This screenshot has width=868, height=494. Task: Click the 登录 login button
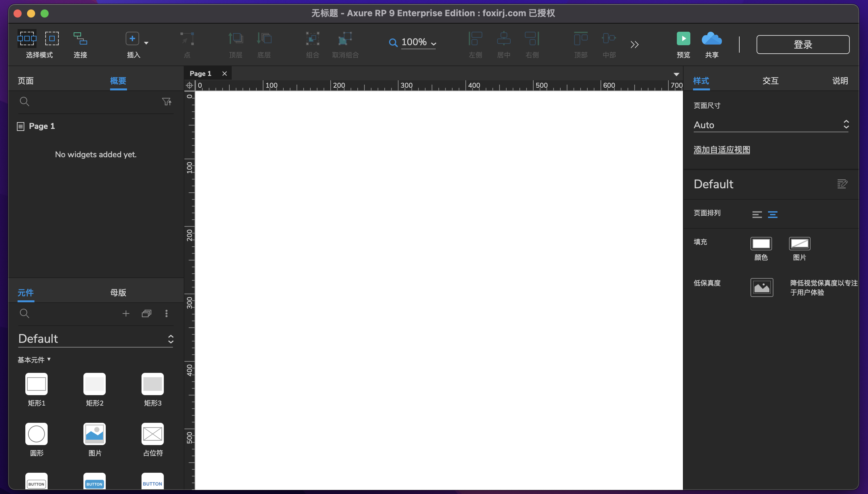(803, 44)
